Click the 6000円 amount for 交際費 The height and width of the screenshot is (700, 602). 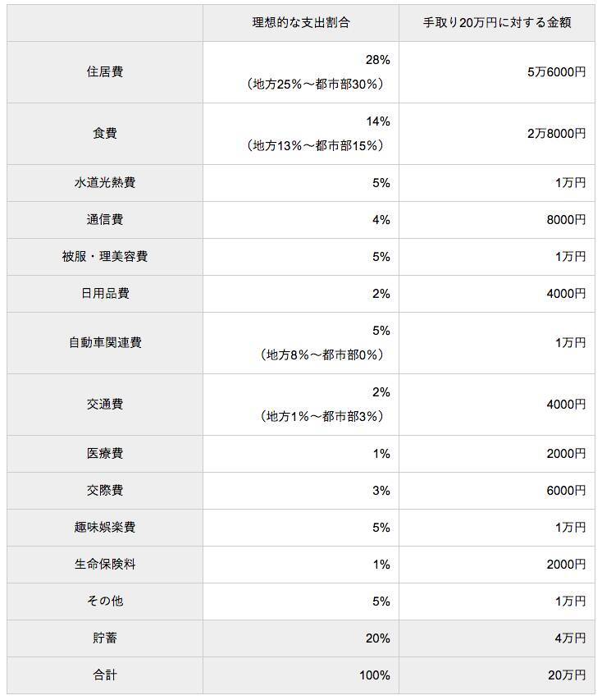[567, 491]
